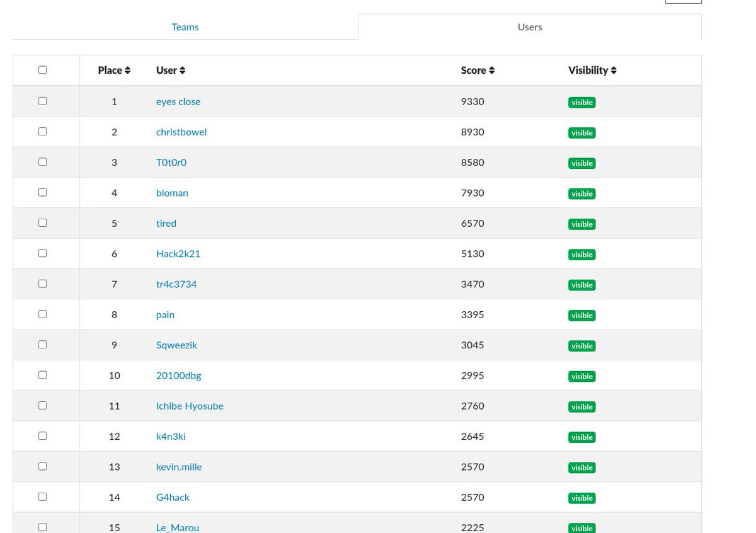
Task: Check the checkbox next to eyes close
Action: [42, 100]
